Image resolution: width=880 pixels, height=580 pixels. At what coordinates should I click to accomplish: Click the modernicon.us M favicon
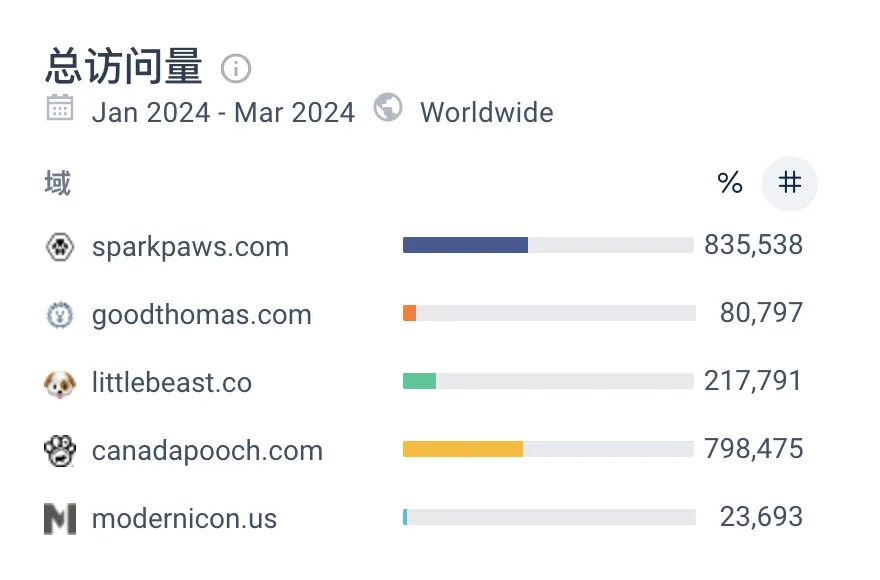point(60,519)
